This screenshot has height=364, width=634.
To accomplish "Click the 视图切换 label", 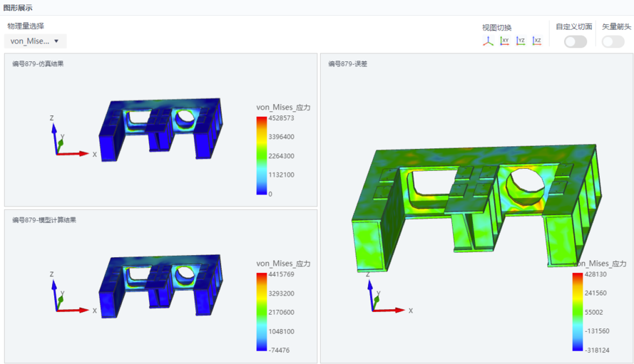I will 496,28.
